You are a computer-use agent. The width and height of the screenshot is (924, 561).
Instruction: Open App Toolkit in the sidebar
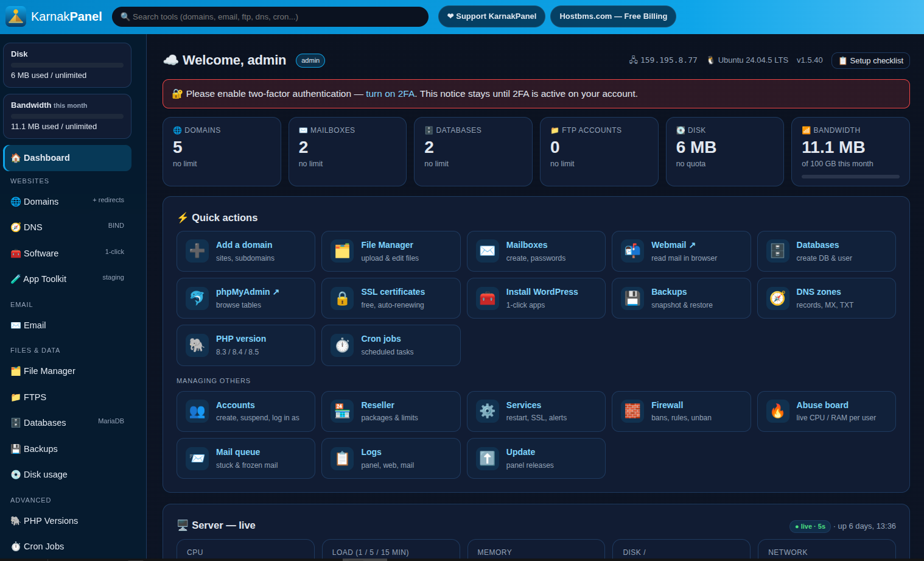pyautogui.click(x=68, y=279)
